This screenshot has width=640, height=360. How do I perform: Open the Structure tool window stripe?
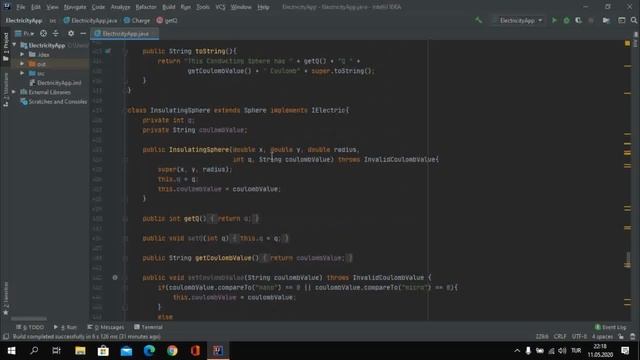pyautogui.click(x=6, y=90)
